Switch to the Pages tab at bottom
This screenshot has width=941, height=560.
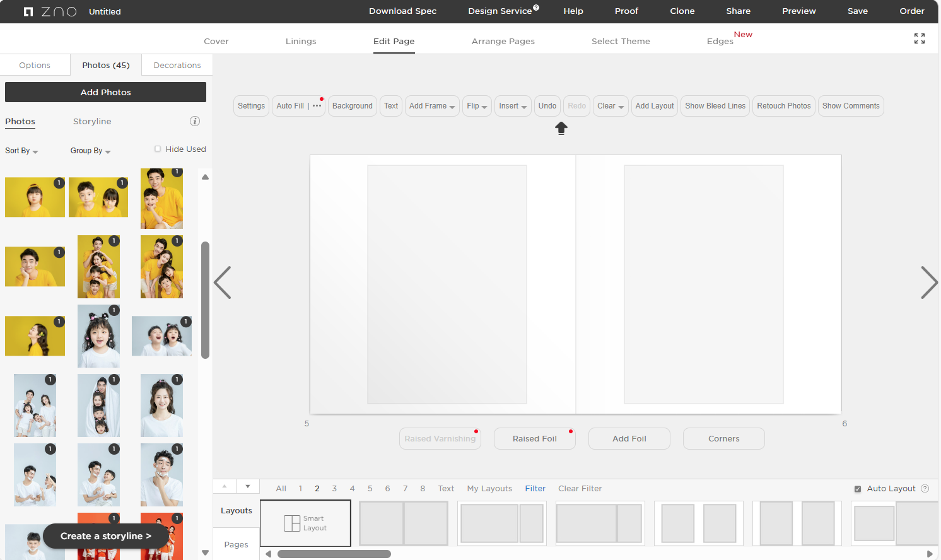click(x=237, y=544)
